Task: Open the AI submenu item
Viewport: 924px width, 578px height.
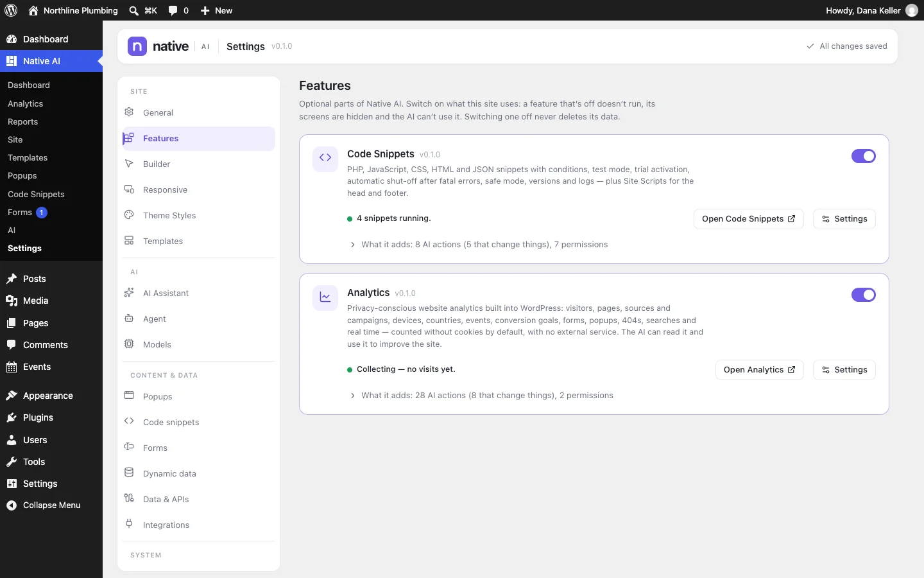Action: click(51, 230)
